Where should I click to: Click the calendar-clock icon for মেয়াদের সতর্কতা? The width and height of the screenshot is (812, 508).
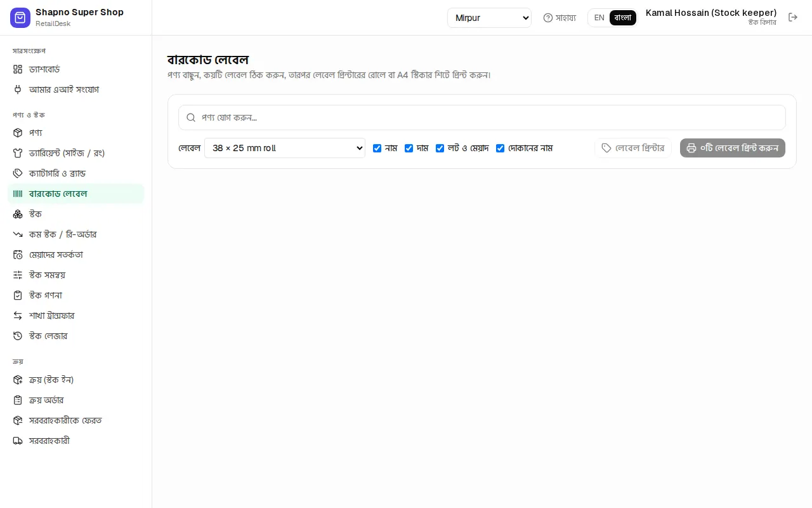click(18, 255)
